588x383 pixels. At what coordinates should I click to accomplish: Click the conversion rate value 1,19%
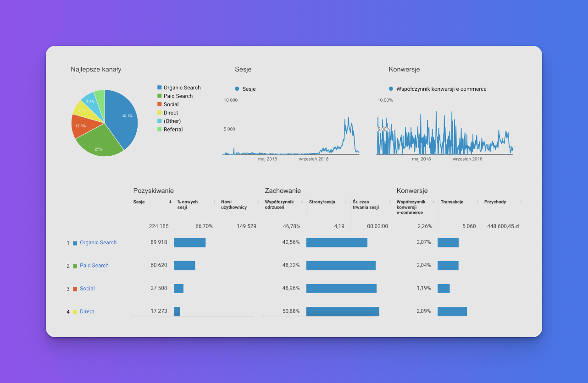pyautogui.click(x=424, y=289)
